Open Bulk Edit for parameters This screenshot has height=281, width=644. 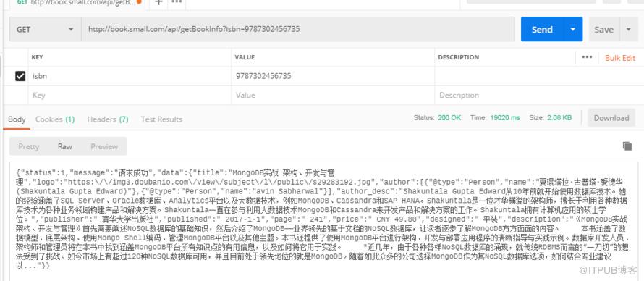pyautogui.click(x=620, y=58)
